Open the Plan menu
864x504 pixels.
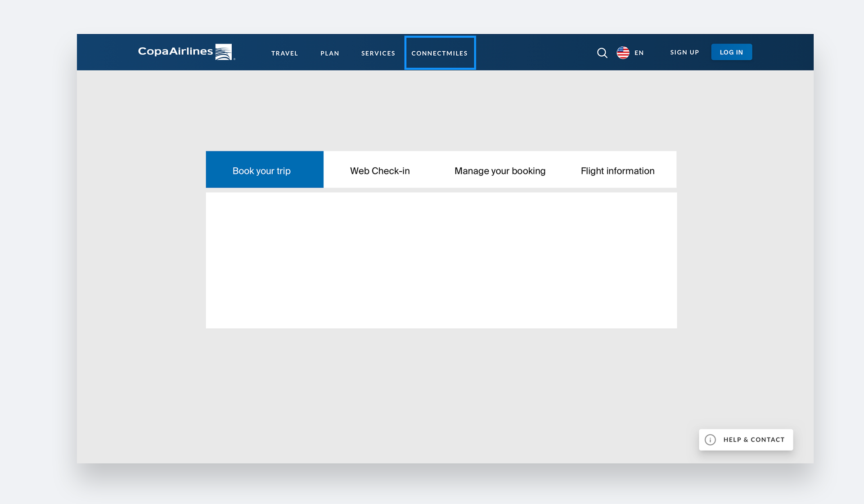330,53
